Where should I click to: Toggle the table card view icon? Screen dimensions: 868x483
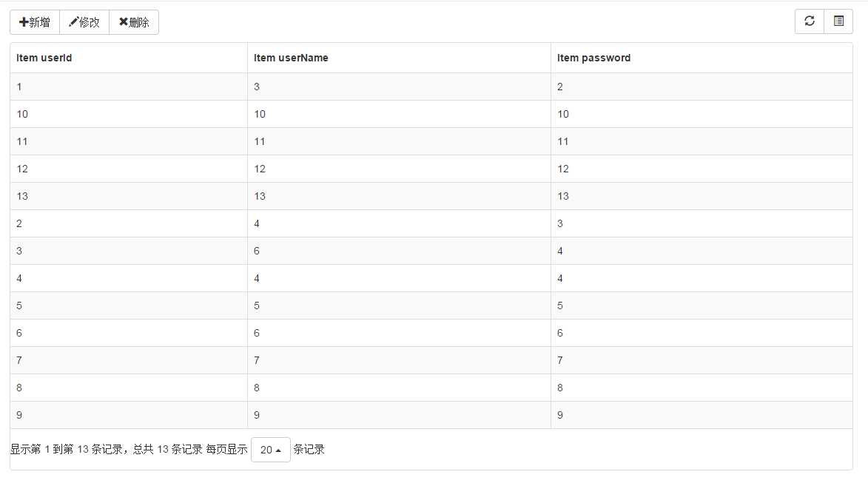click(838, 21)
